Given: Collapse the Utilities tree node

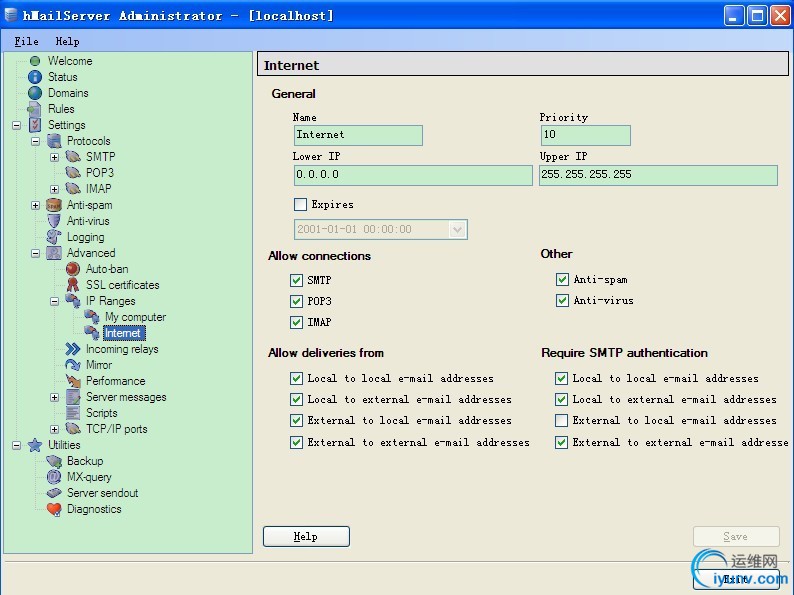Looking at the screenshot, I should click(16, 445).
